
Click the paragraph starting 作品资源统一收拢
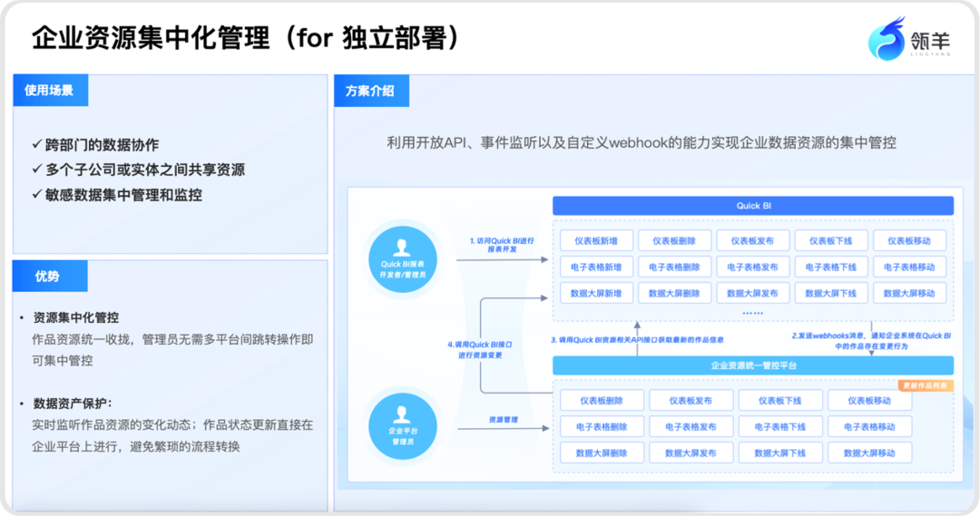click(x=172, y=350)
